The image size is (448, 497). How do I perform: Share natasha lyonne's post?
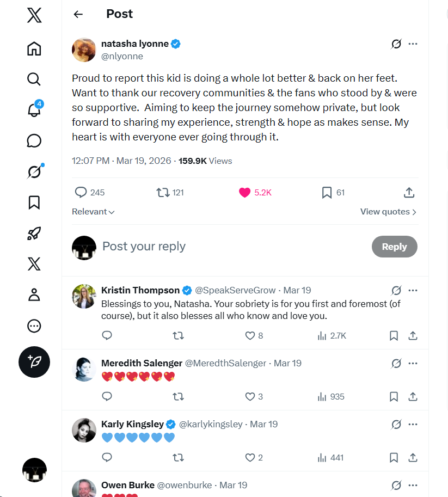point(409,192)
